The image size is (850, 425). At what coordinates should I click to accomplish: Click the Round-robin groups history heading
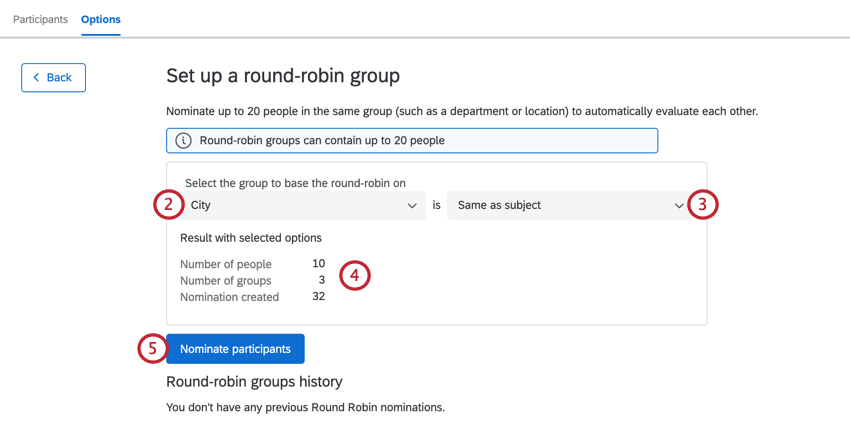tap(254, 382)
